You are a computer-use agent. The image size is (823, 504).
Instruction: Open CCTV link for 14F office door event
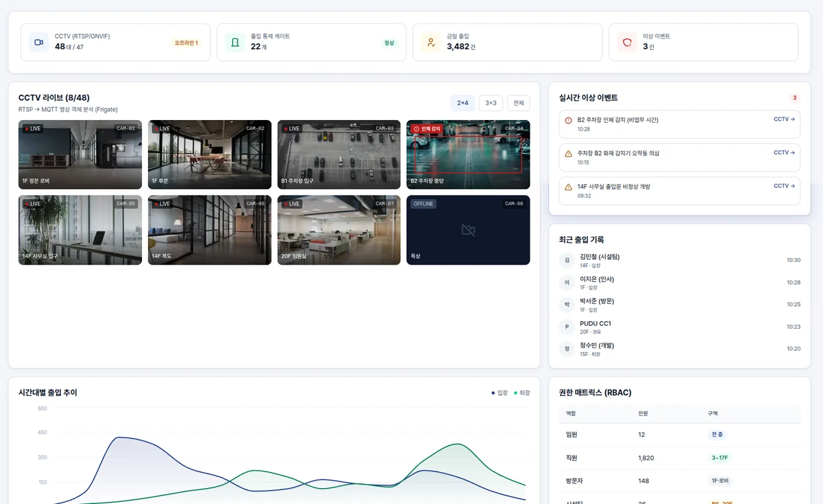click(784, 186)
